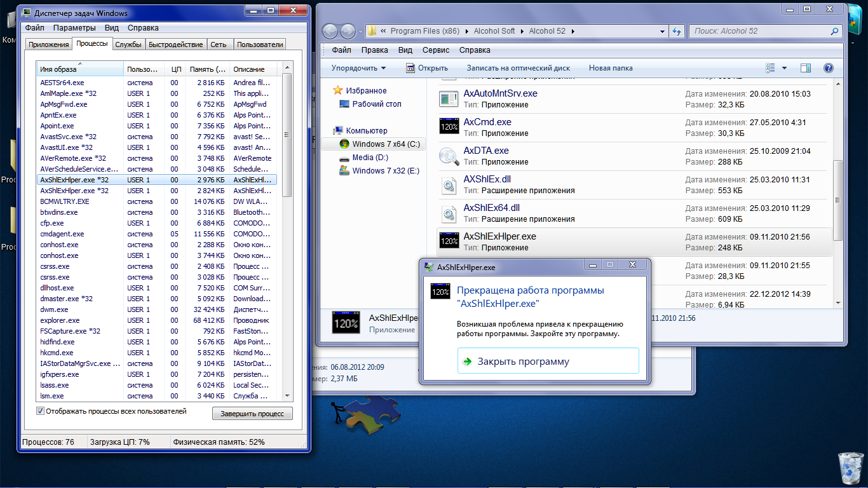This screenshot has width=868, height=488.
Task: Click the AxCmd.exe file icon
Action: pyautogui.click(x=449, y=126)
